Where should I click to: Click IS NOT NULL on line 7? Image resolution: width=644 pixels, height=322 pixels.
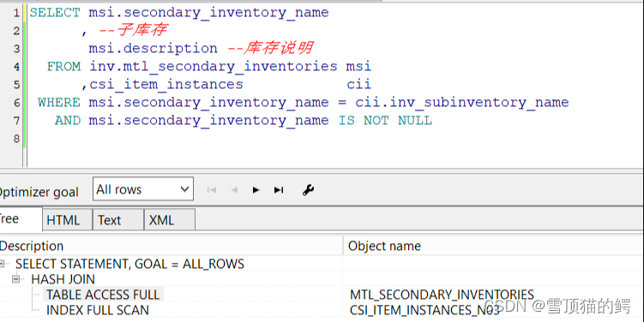pyautogui.click(x=385, y=121)
